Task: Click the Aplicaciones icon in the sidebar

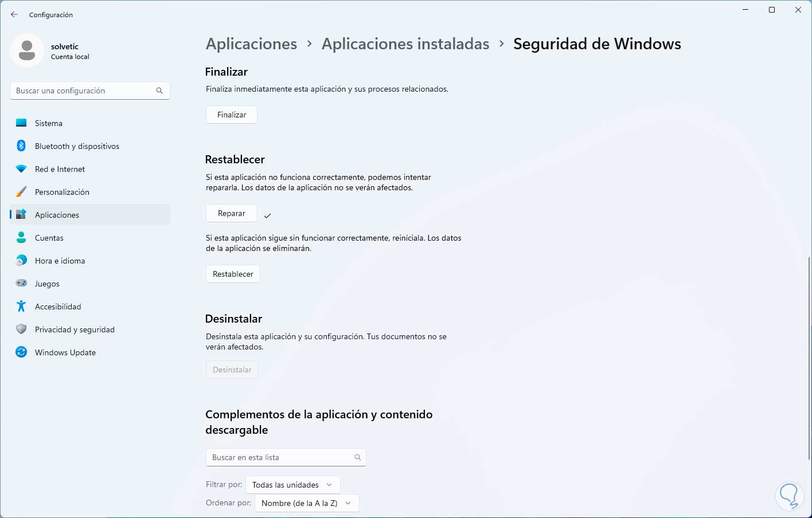Action: pos(21,215)
